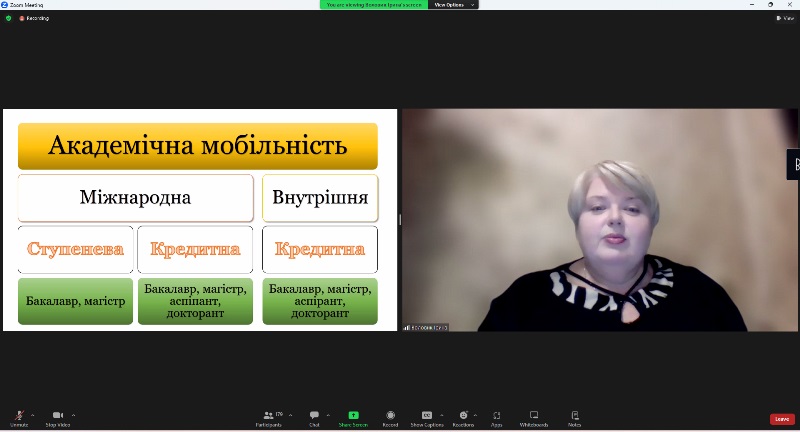Maximize the Zoom window
This screenshot has width=800, height=432.
(x=770, y=5)
